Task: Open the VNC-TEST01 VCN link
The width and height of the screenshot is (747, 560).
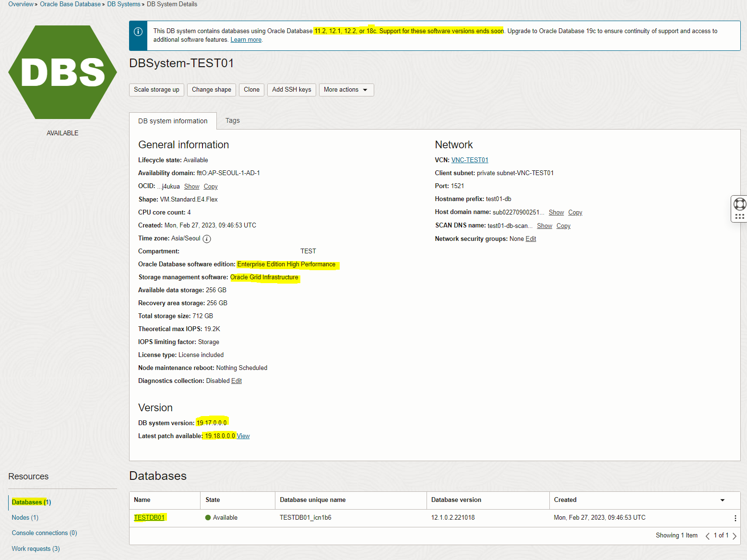Action: tap(470, 160)
